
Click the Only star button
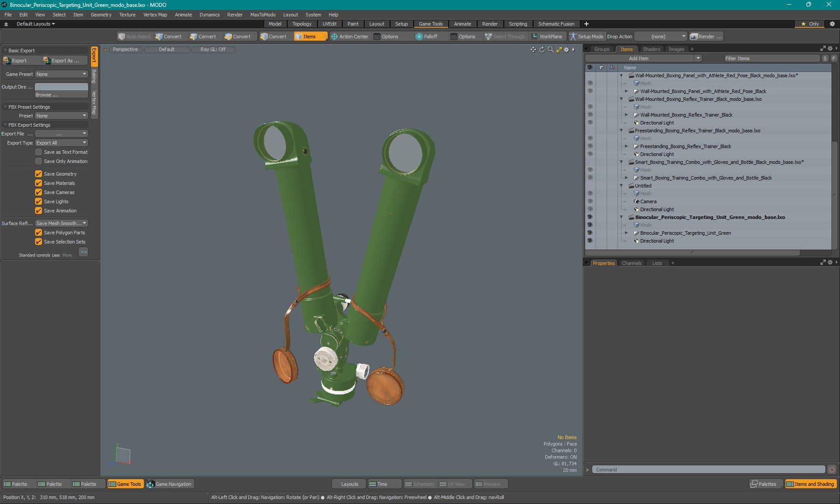810,24
